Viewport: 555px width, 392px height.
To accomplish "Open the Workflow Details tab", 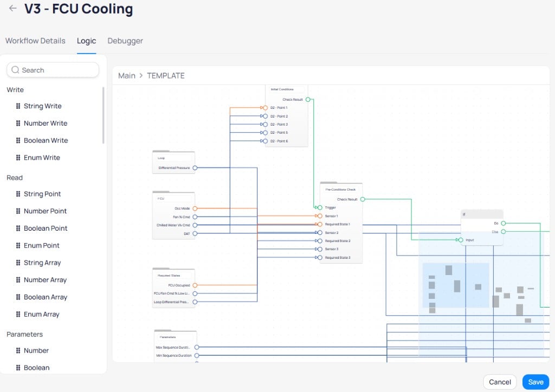I will [35, 41].
